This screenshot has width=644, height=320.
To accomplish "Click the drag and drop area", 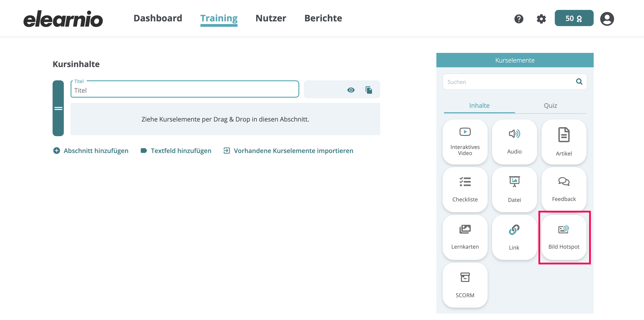I will (225, 119).
